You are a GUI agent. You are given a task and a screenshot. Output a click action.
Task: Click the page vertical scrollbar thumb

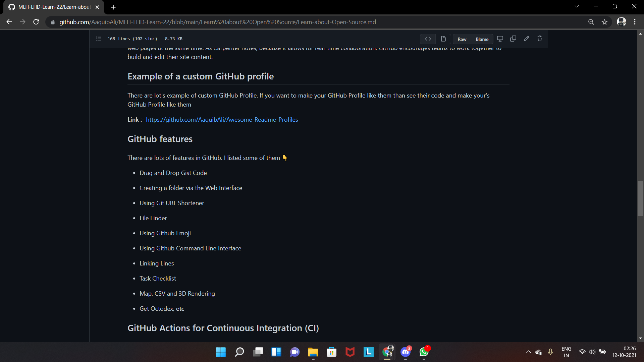tap(640, 198)
